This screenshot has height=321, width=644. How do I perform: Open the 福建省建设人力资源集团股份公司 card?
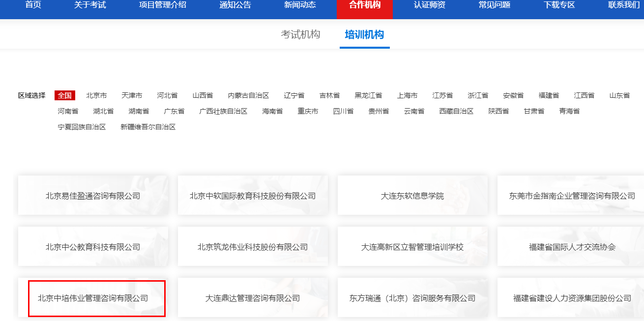(571, 297)
